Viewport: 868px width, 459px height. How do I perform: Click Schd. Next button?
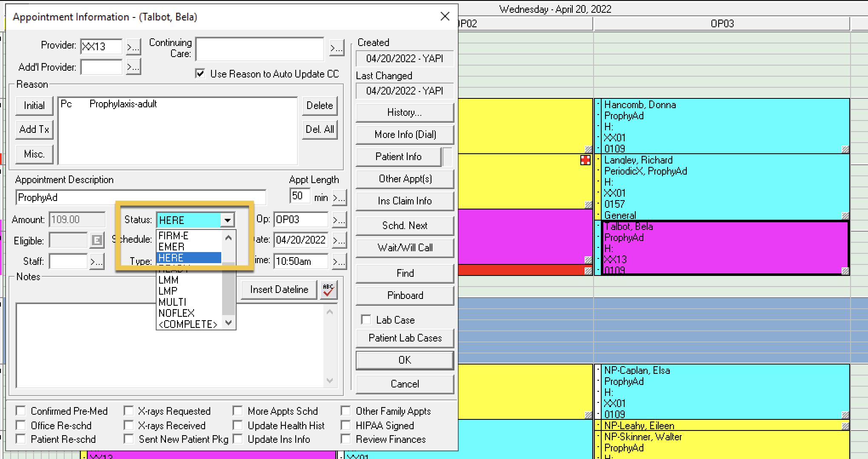[405, 226]
